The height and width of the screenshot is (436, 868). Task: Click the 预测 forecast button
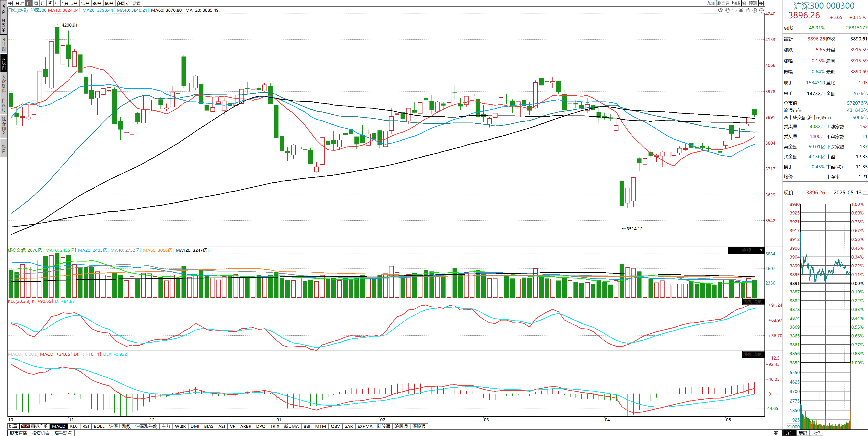(753, 3)
